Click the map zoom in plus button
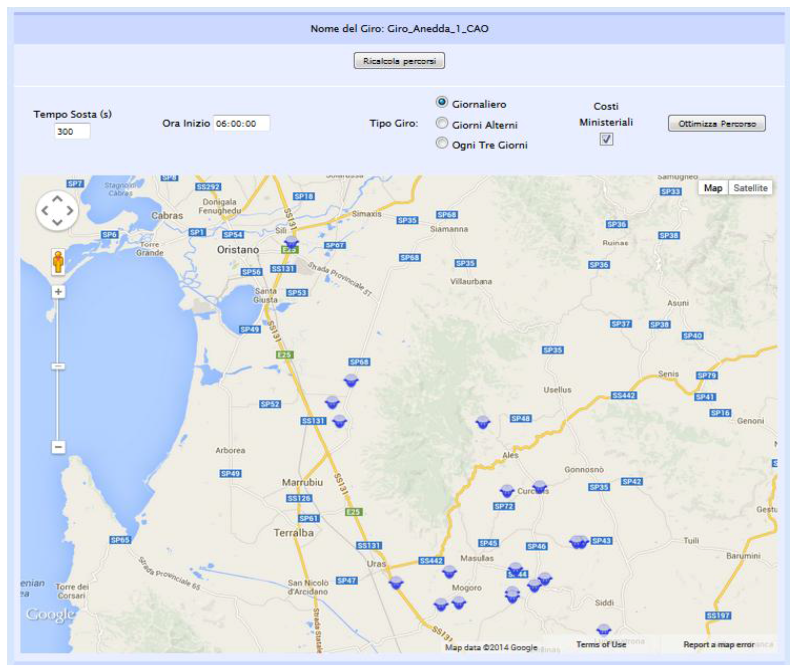796x672 pixels. [58, 292]
